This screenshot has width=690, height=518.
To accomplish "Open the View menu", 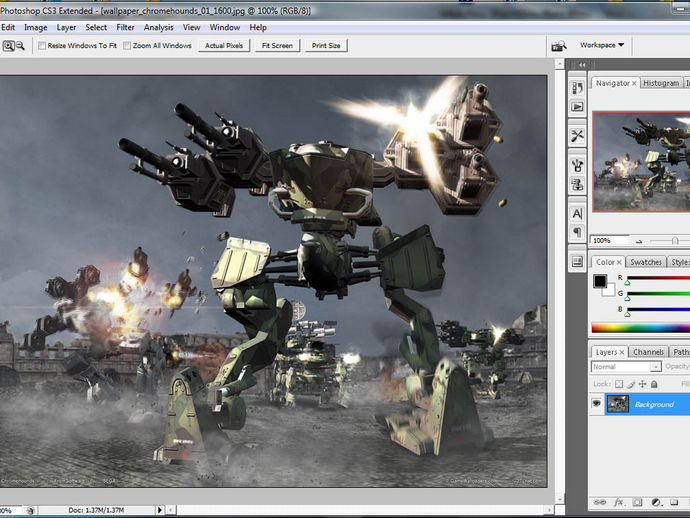I will tap(191, 27).
